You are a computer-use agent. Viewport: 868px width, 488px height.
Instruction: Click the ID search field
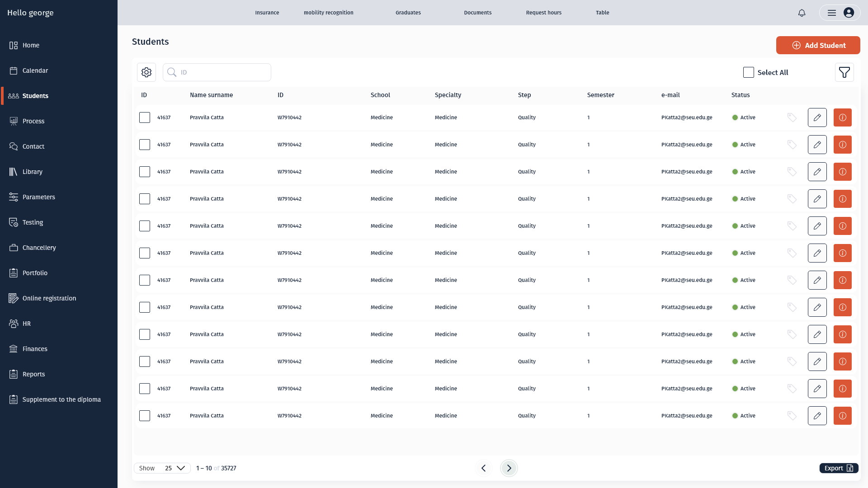[217, 72]
